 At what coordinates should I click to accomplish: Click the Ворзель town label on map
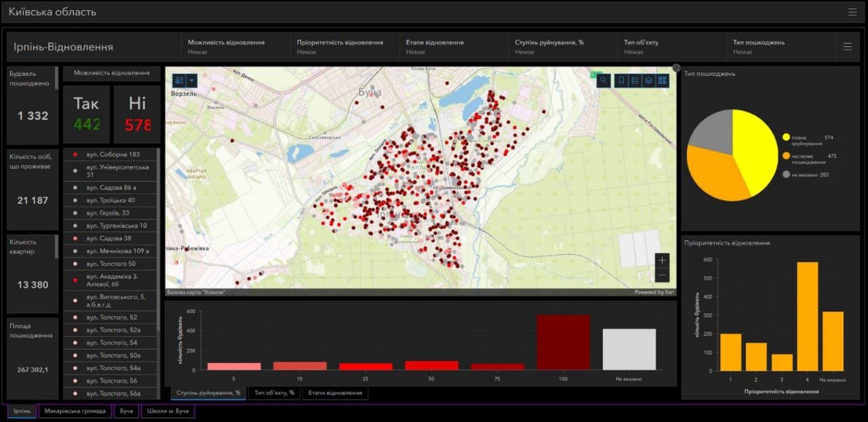click(x=184, y=93)
